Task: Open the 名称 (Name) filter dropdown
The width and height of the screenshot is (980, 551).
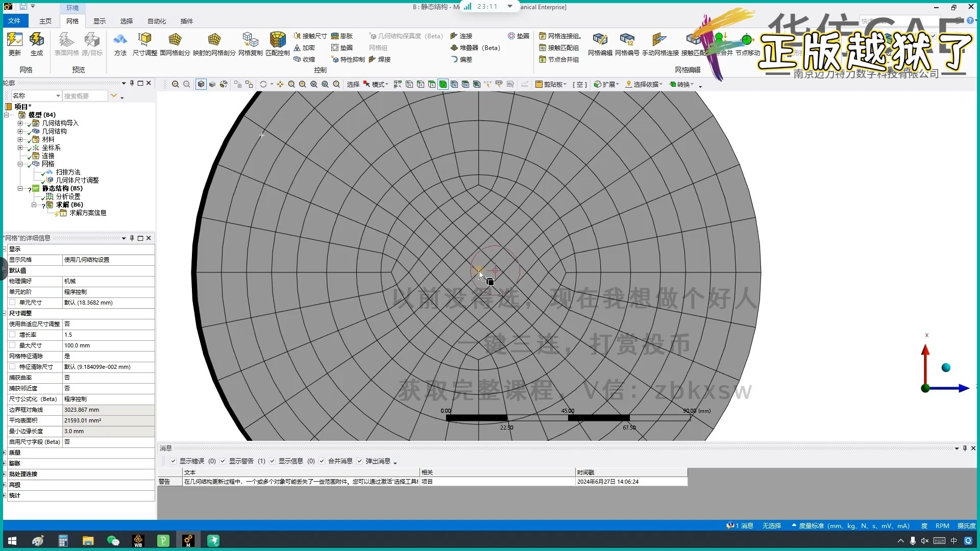Action: (x=58, y=96)
